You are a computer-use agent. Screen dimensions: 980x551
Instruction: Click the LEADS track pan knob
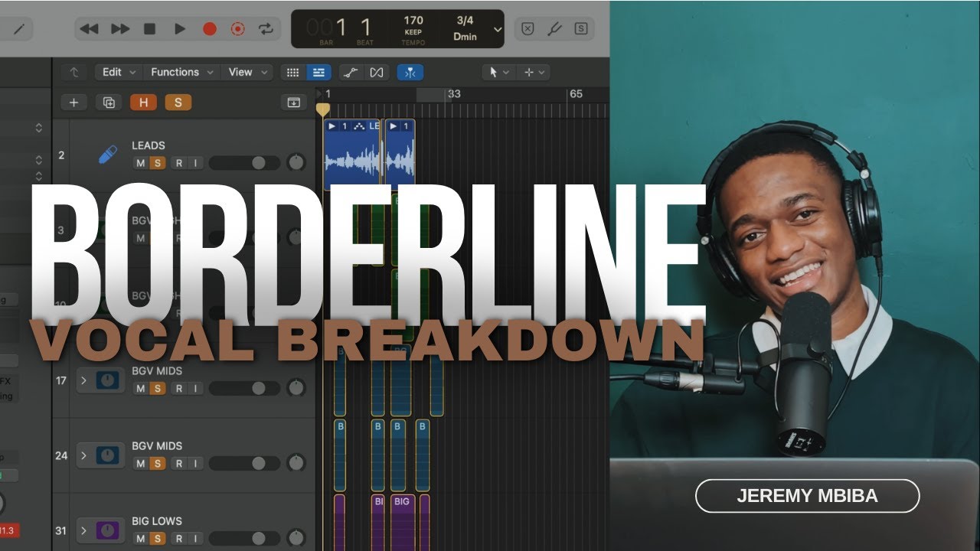pos(296,163)
